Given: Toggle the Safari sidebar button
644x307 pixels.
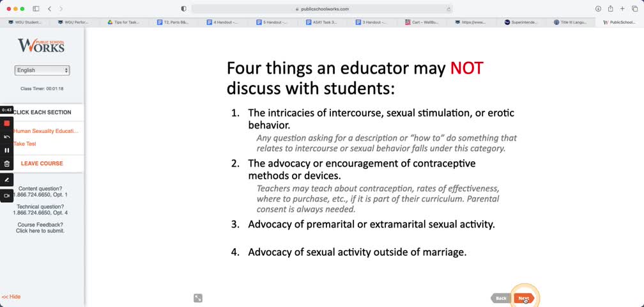Looking at the screenshot, I should (x=36, y=8).
